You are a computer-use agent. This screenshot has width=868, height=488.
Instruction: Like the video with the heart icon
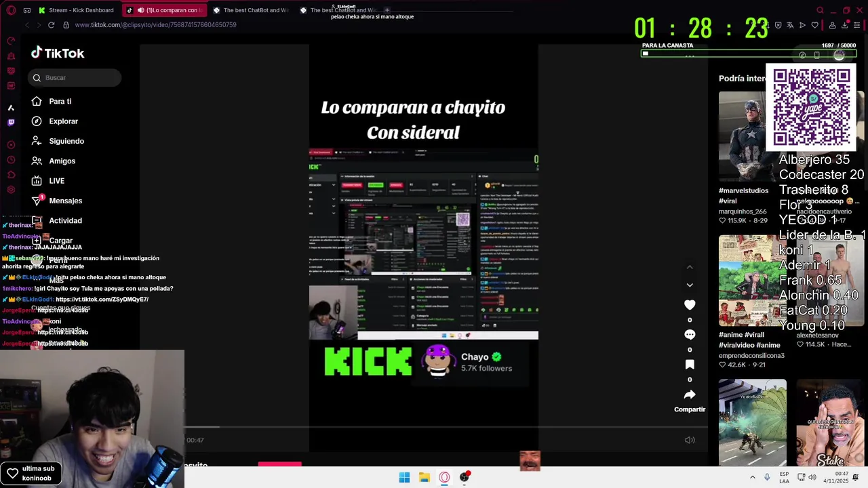(x=690, y=305)
